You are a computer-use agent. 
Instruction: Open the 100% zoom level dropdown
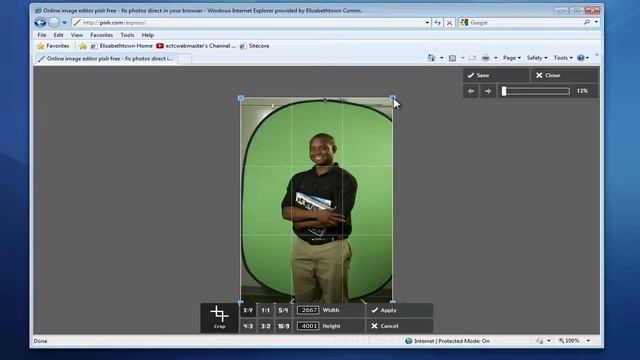tap(588, 340)
